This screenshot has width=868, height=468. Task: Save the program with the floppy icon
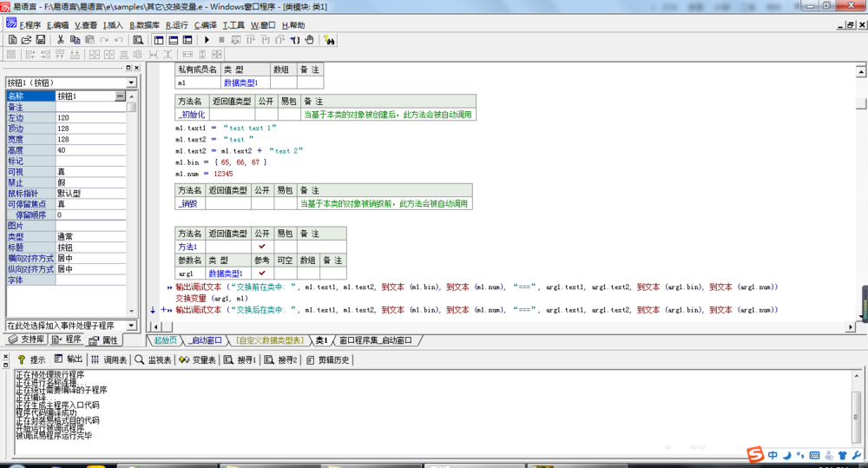point(41,40)
